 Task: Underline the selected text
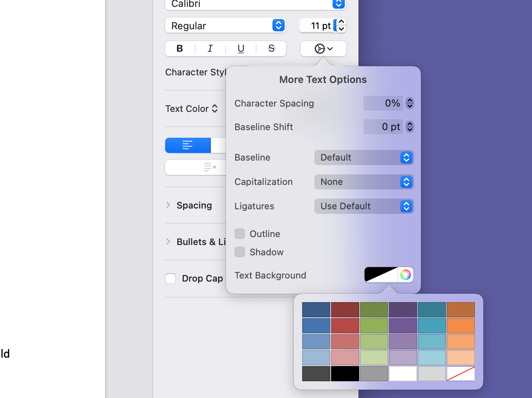[x=241, y=49]
